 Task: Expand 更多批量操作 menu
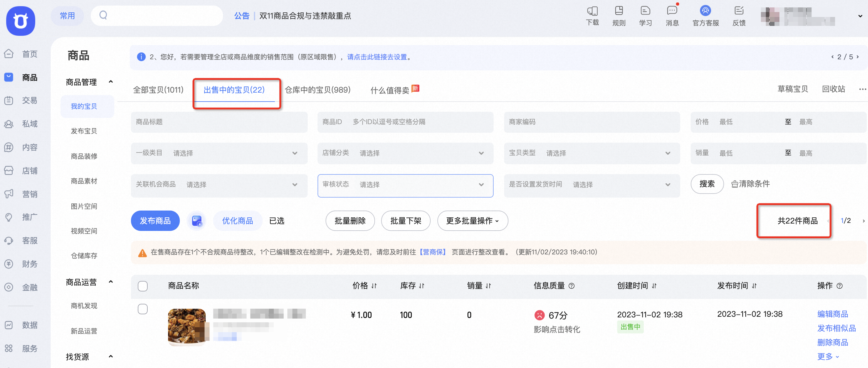(472, 221)
